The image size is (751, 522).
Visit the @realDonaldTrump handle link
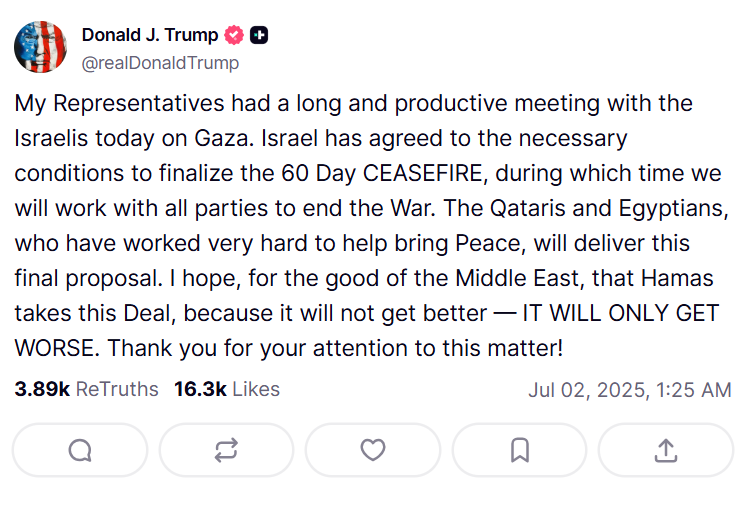(160, 63)
